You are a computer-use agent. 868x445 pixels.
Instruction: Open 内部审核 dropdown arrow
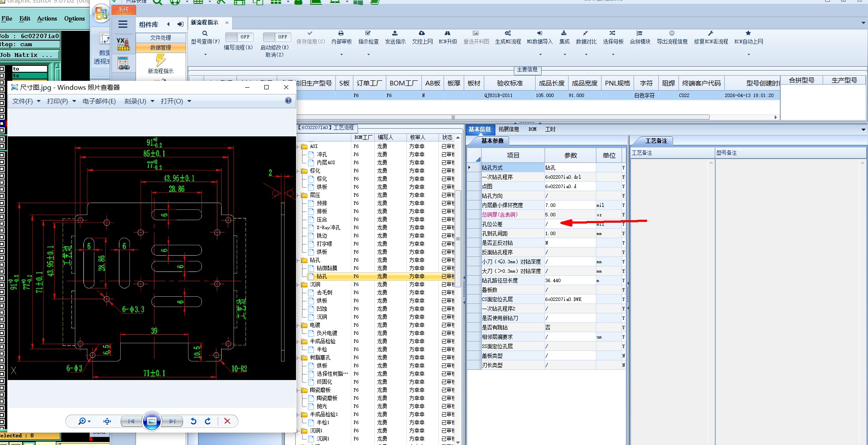tap(341, 55)
